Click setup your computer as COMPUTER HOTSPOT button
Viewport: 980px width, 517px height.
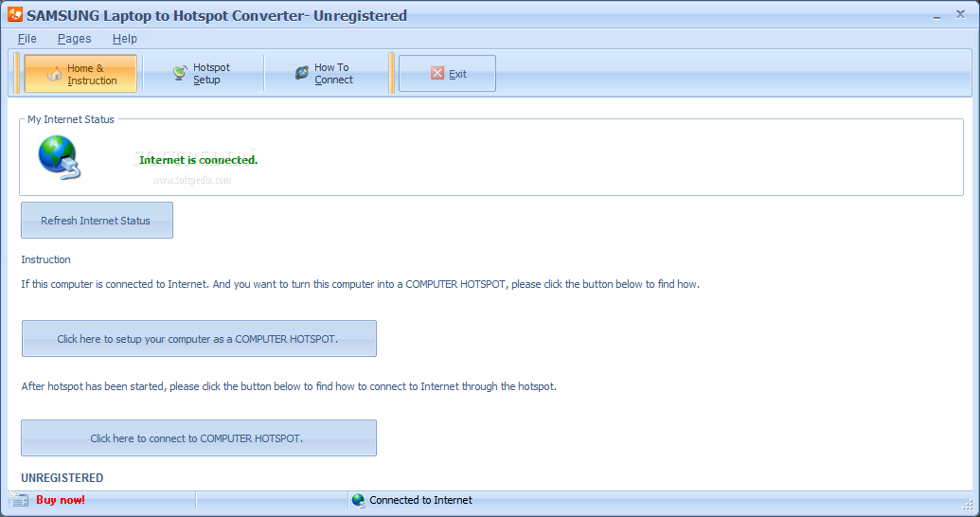coord(200,339)
